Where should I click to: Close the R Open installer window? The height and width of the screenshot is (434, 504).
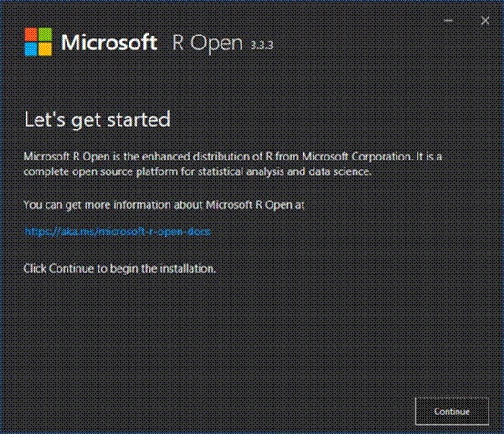485,21
